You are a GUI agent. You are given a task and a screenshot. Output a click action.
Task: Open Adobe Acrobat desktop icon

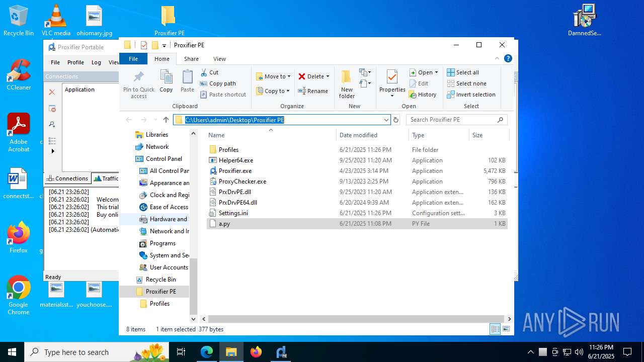coord(19,133)
